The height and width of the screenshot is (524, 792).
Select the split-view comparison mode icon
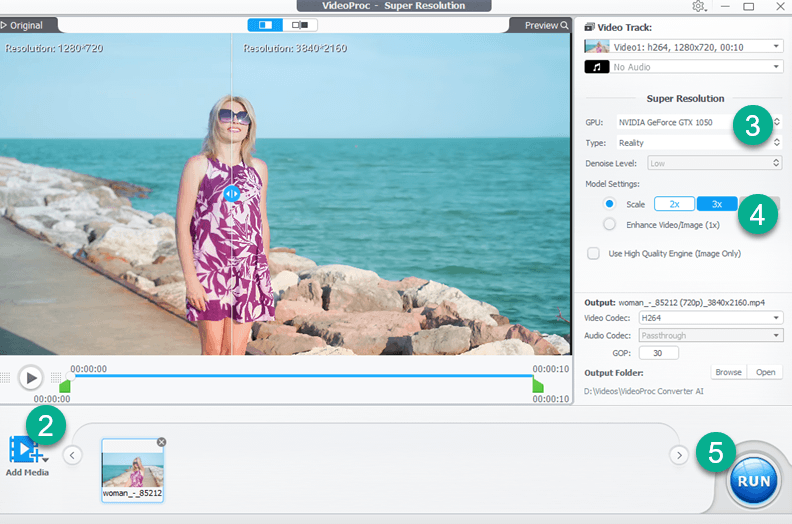click(x=265, y=25)
